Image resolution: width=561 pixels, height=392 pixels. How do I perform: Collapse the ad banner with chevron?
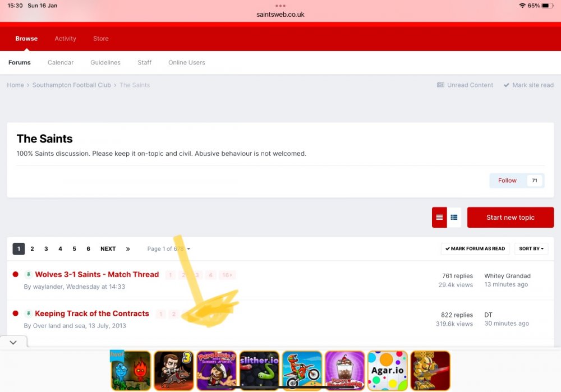point(13,342)
